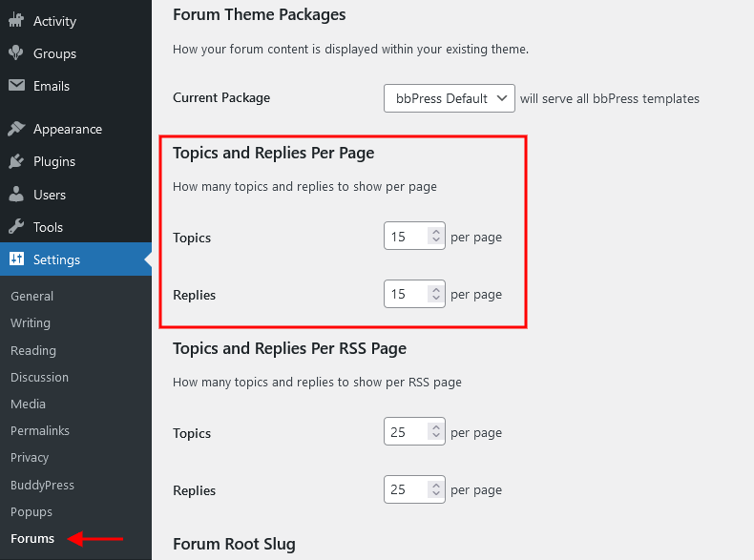This screenshot has width=754, height=560.
Task: Decrease Replies per page with down arrow
Action: click(435, 298)
